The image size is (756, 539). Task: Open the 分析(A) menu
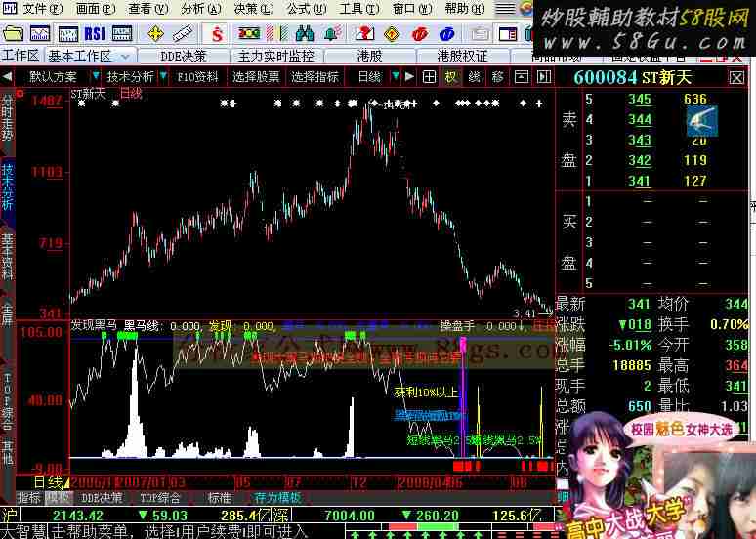pyautogui.click(x=201, y=8)
